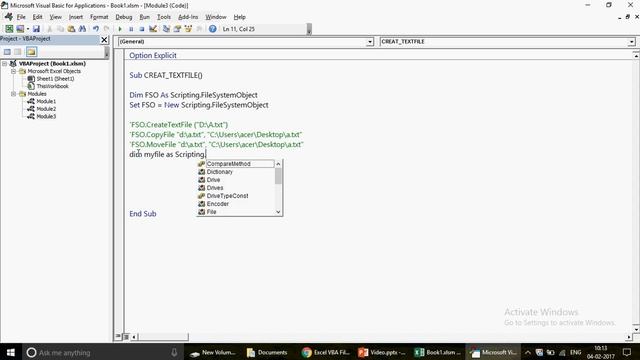Open Book1.xlsm Excel taskbar button

tap(438, 352)
